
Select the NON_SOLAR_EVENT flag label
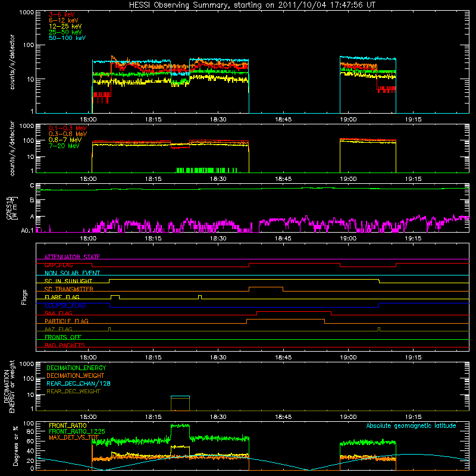pyautogui.click(x=72, y=273)
